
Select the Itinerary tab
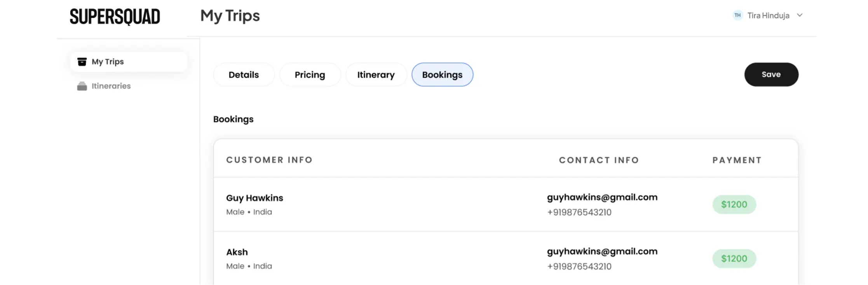coord(376,75)
